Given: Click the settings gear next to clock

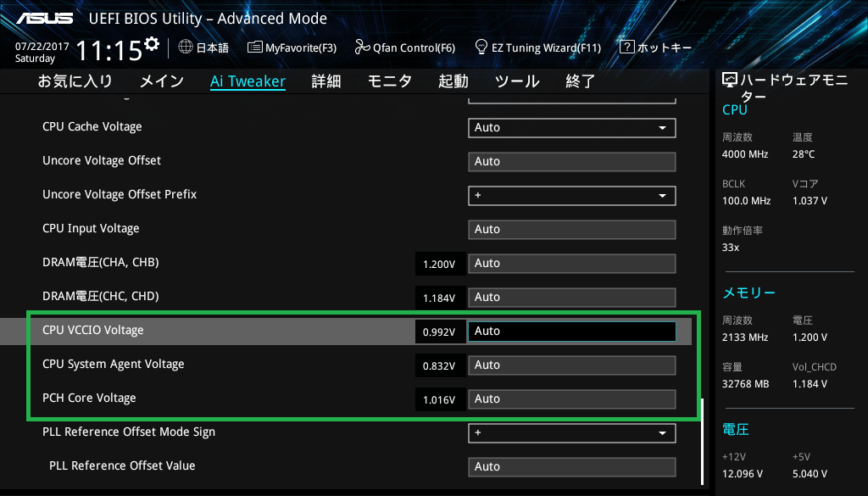Looking at the screenshot, I should [151, 44].
